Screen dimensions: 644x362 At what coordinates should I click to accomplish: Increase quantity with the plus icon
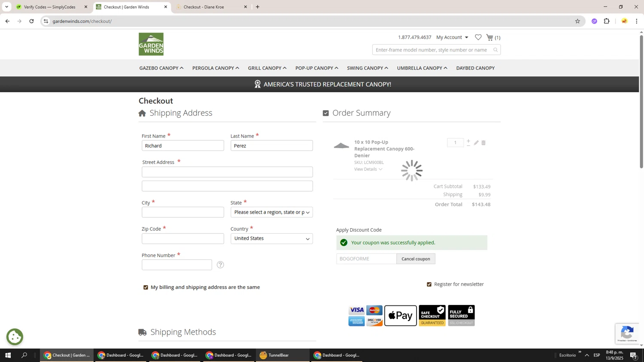click(x=468, y=141)
